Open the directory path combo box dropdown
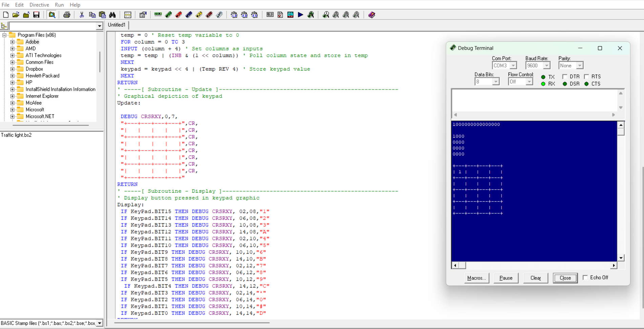The height and width of the screenshot is (329, 644). tap(99, 26)
